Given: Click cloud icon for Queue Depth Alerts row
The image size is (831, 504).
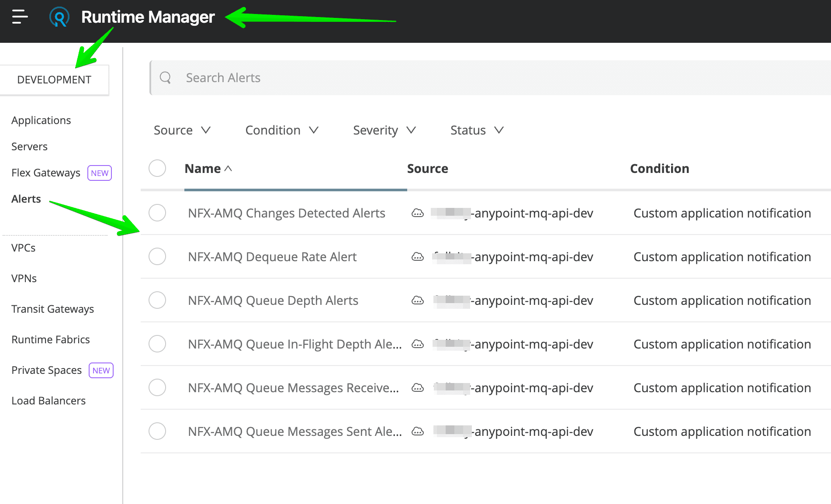Looking at the screenshot, I should (x=418, y=300).
